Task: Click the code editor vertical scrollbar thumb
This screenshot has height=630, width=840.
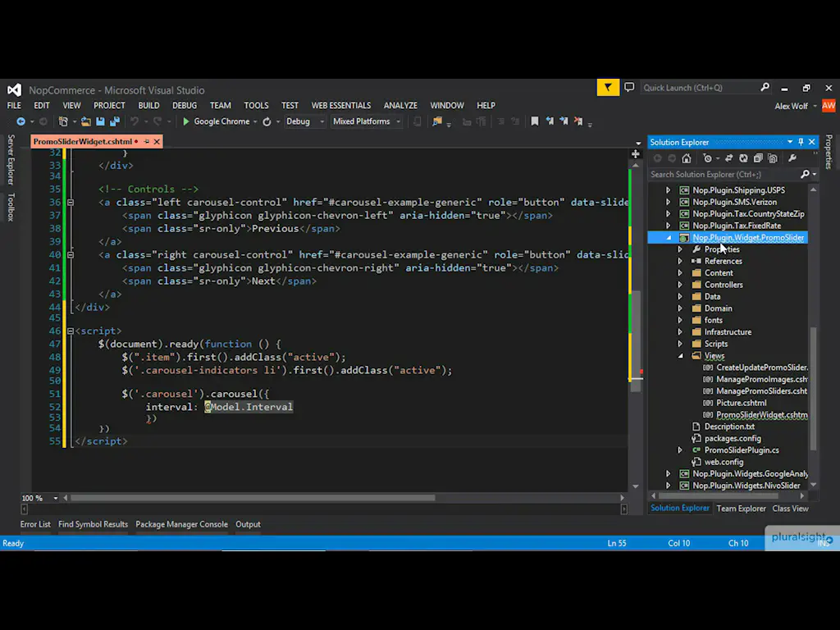Action: 636,342
